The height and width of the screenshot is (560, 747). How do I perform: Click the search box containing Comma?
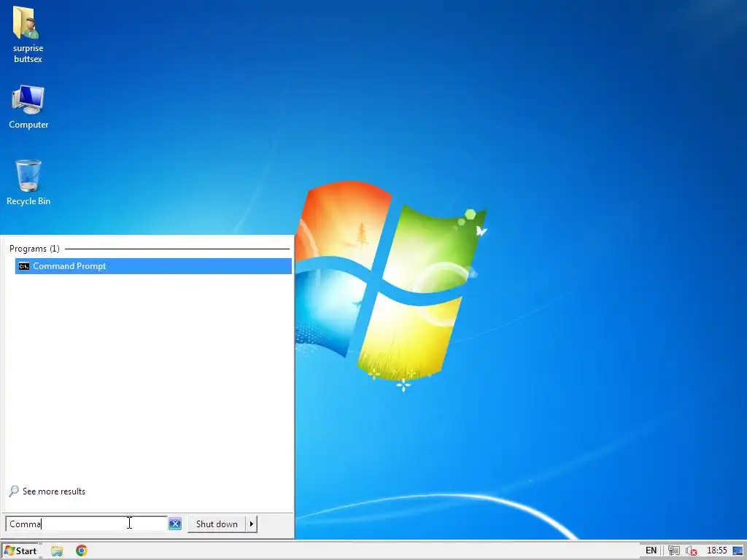pyautogui.click(x=86, y=524)
